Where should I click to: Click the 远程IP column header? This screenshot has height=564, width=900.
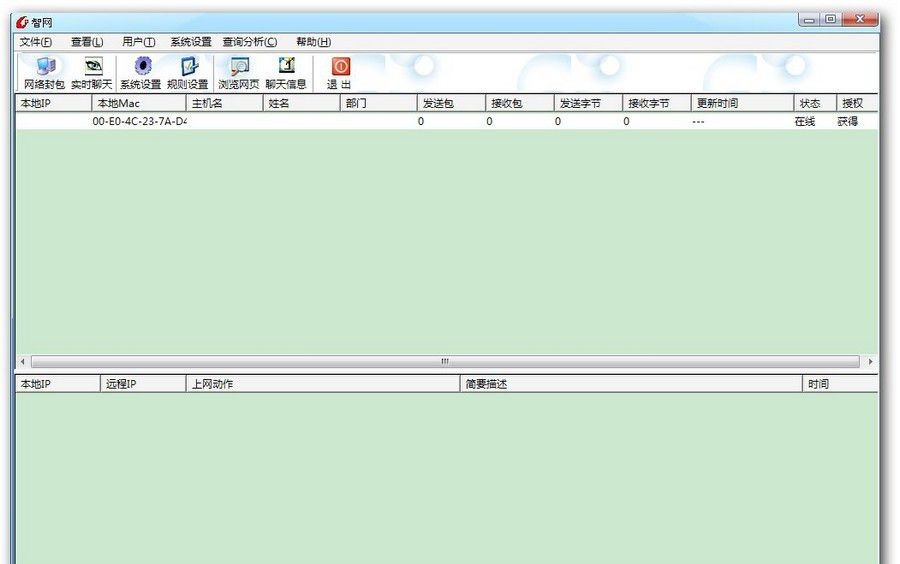143,384
